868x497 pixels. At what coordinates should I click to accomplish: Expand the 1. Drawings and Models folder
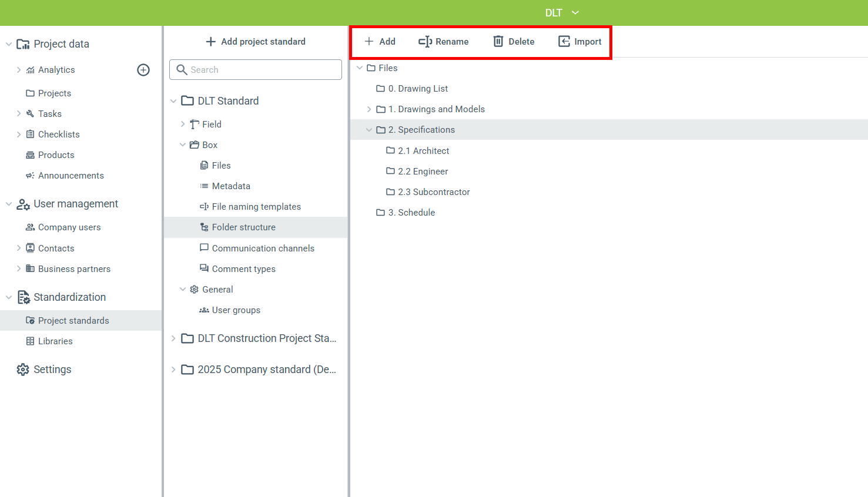tap(369, 109)
